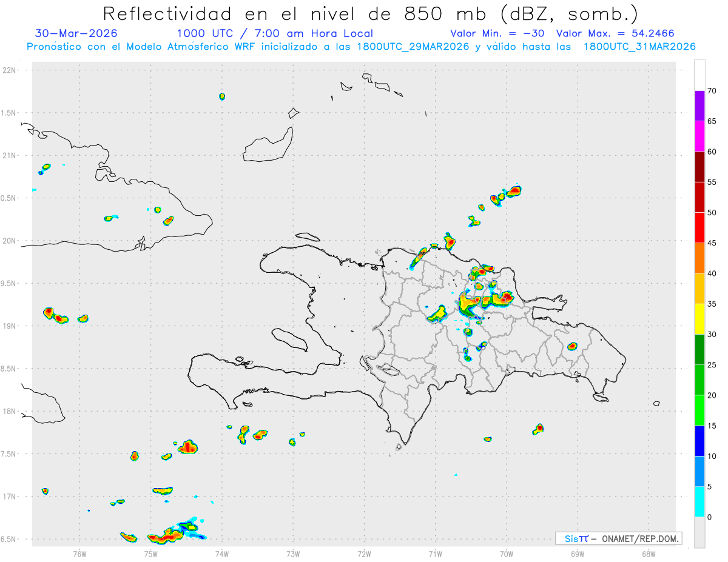The height and width of the screenshot is (562, 728).
Task: Choose the dark blue 10-15 dBZ swatch
Action: point(699,441)
